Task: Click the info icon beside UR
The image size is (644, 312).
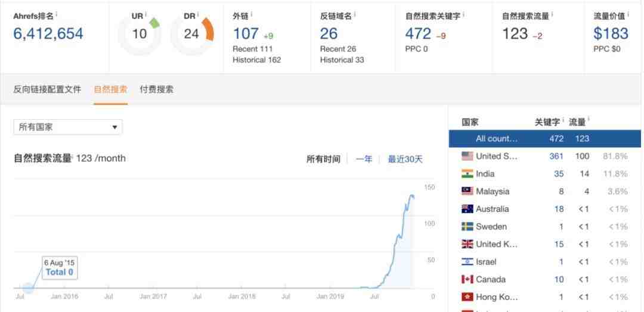Action: point(146,14)
